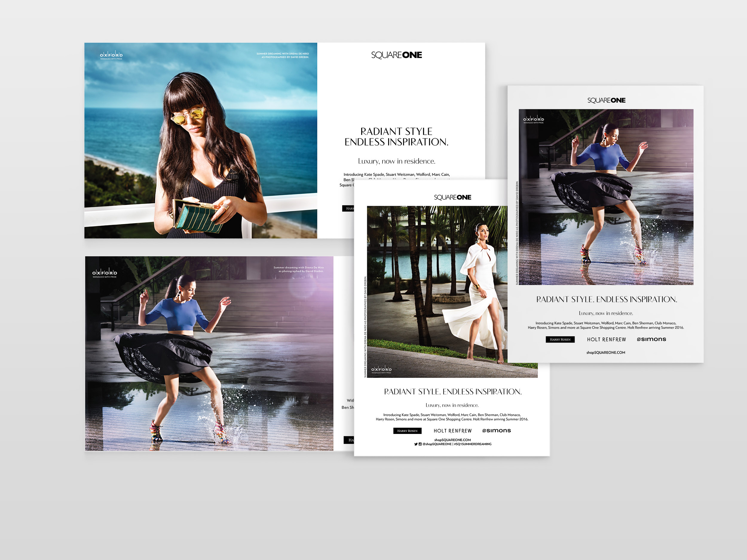This screenshot has width=747, height=560.
Task: Click @shopSQUAREONE | #SQ1SUMMERDREAMING handle text
Action: click(457, 444)
